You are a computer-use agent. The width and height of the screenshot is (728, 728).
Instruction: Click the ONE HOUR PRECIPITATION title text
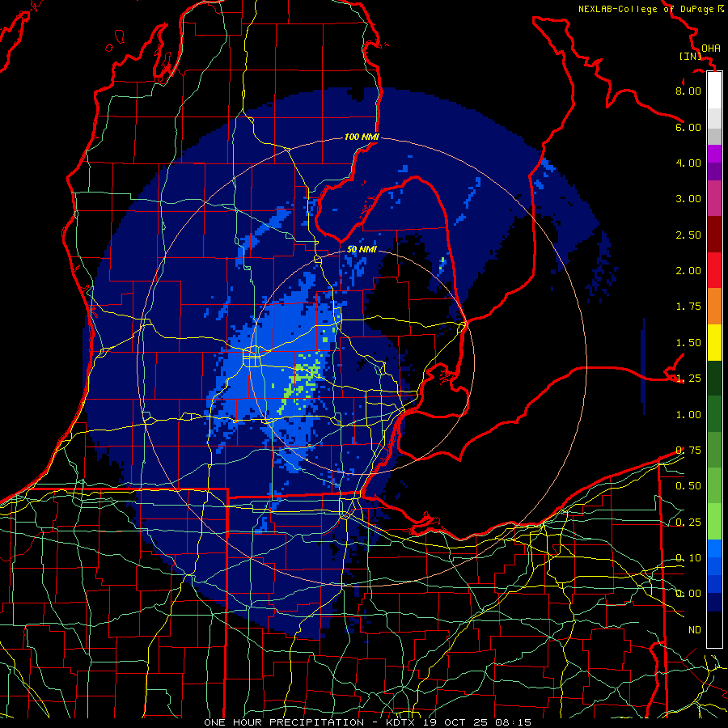[284, 722]
